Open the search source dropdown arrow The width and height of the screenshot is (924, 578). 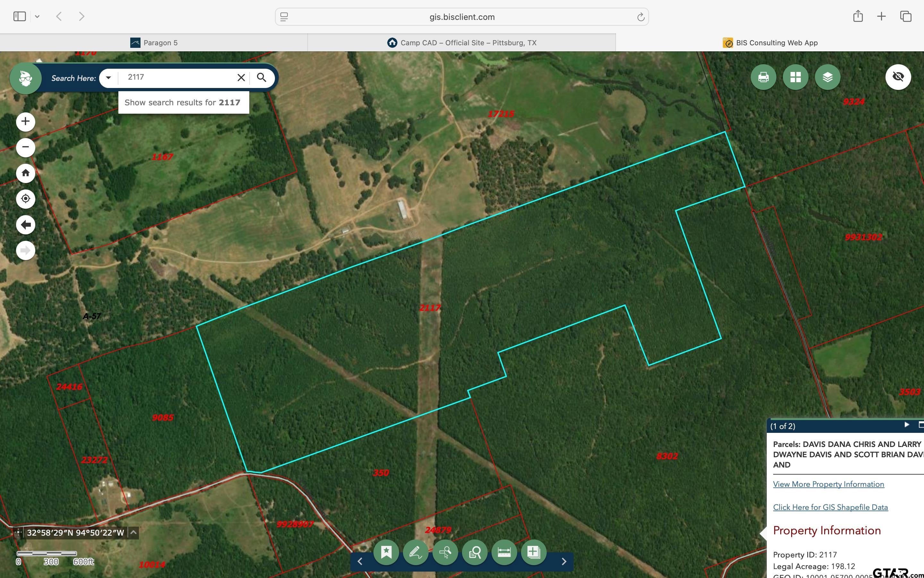(108, 78)
